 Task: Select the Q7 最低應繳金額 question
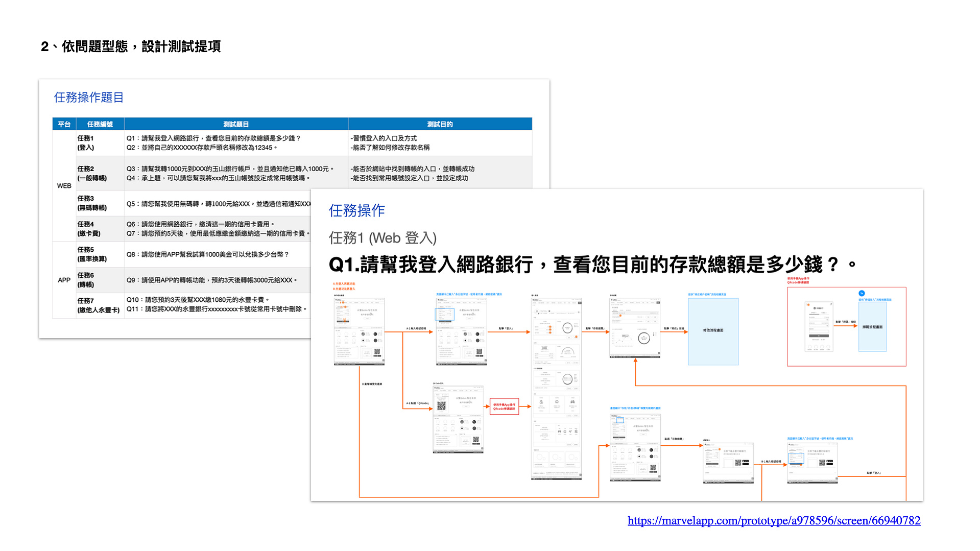tap(218, 233)
